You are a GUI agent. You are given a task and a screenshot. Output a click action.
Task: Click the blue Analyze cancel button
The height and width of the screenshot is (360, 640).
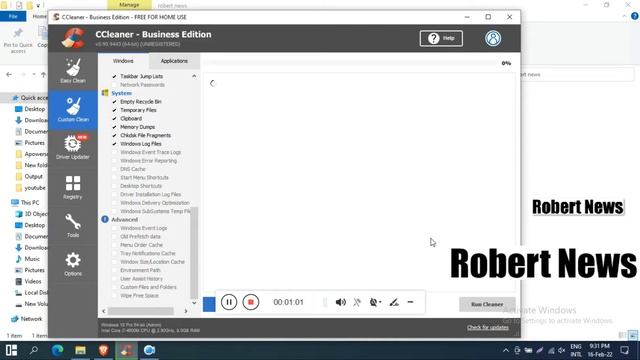tap(209, 304)
